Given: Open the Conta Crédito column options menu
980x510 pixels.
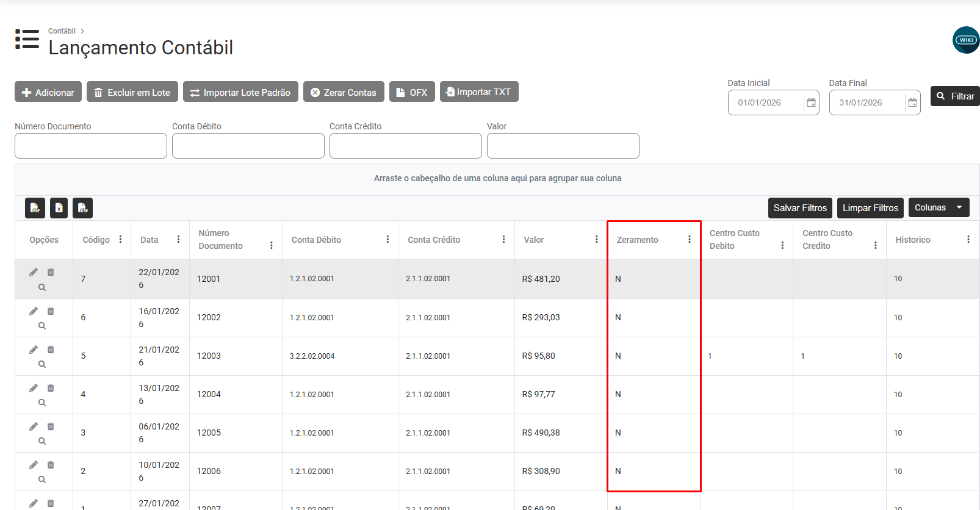Looking at the screenshot, I should 503,239.
